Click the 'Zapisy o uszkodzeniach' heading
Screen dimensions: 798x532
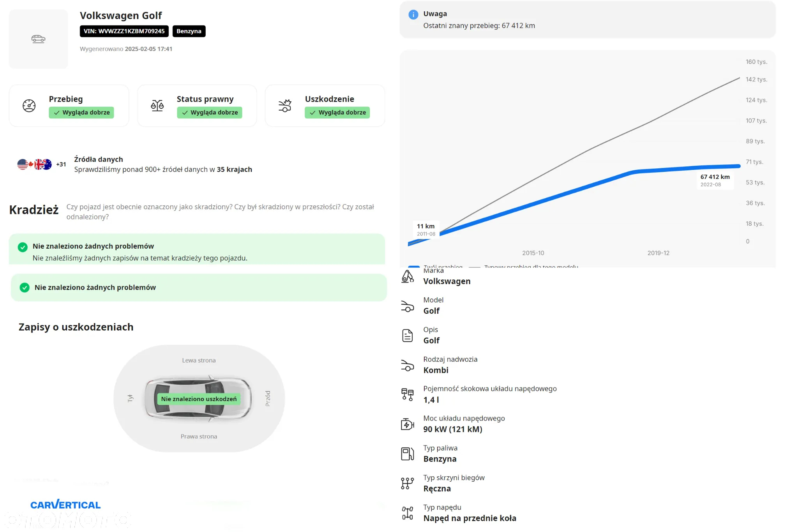(x=76, y=327)
